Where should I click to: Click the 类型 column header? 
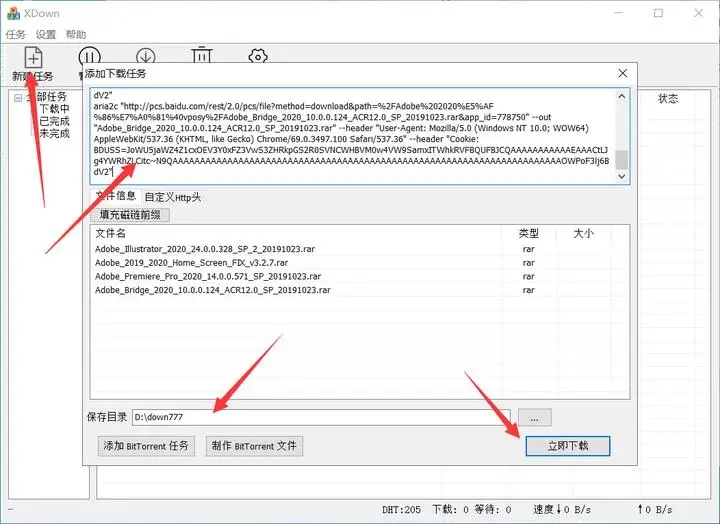[x=529, y=233]
